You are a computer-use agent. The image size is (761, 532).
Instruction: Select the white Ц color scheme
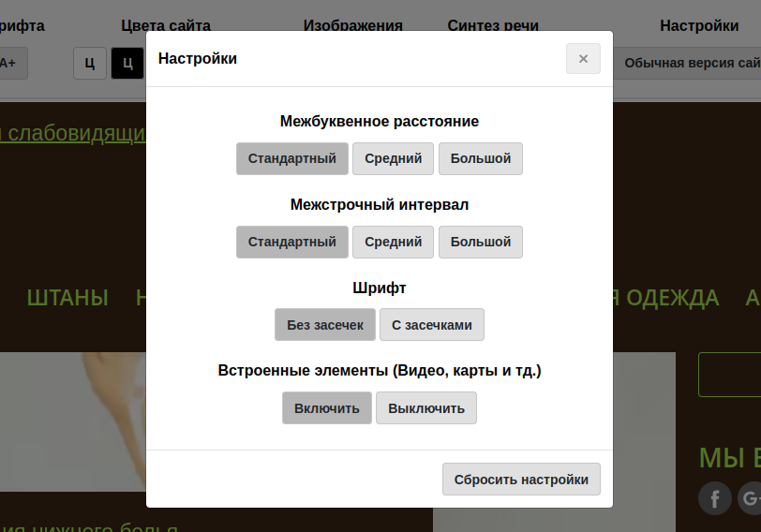[x=90, y=64]
